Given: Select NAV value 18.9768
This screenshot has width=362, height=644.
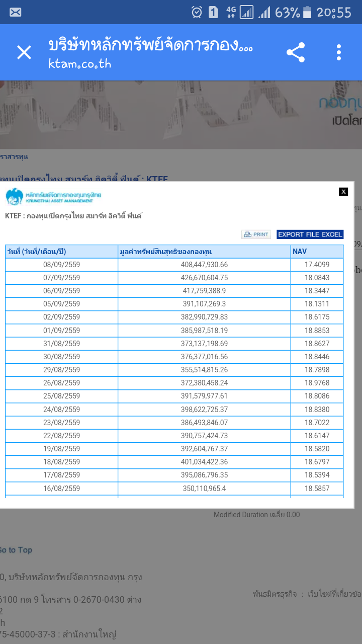Looking at the screenshot, I should [317, 383].
